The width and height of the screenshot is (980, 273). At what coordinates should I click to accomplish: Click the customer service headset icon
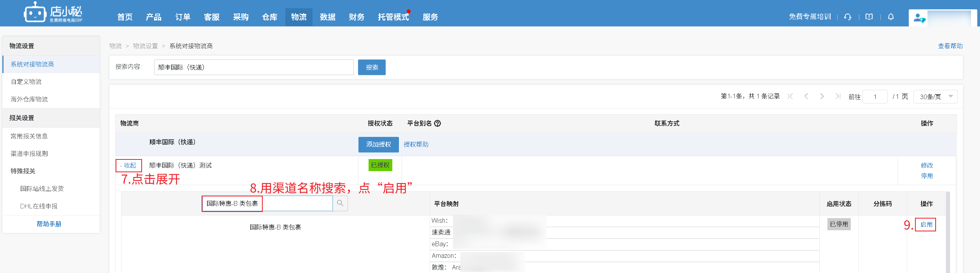tap(848, 17)
